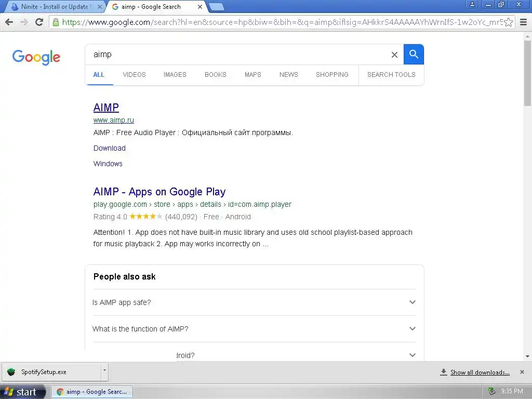Click Show all downloads link
The height and width of the screenshot is (399, 532).
point(480,373)
